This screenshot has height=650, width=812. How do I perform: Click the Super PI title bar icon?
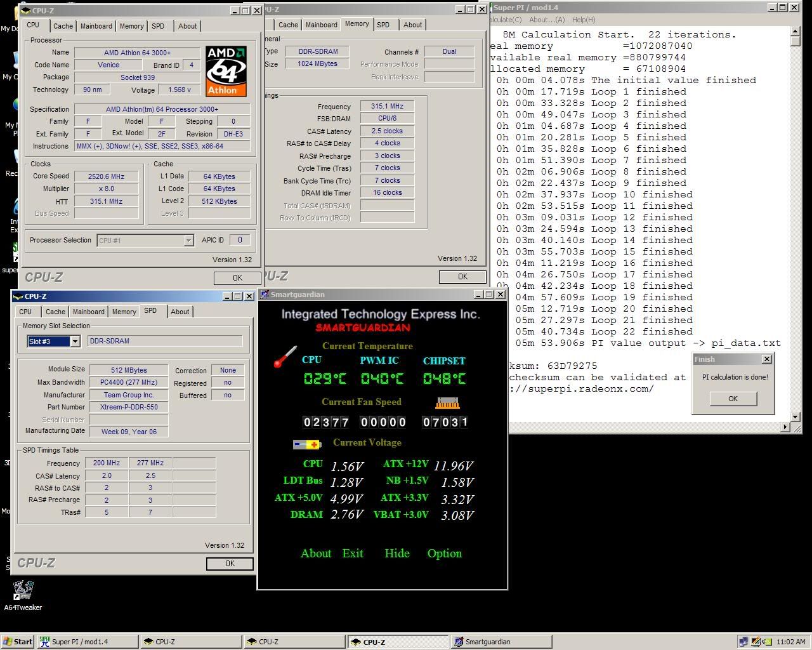(491, 8)
